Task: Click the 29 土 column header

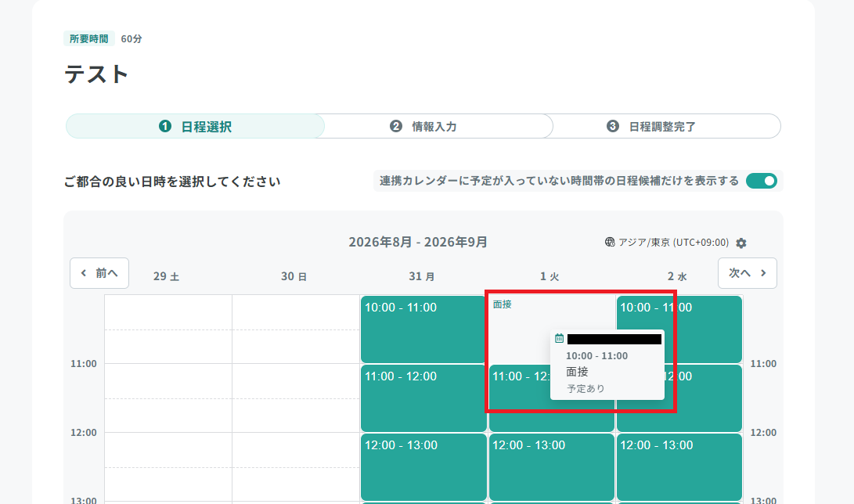Action: (x=166, y=276)
